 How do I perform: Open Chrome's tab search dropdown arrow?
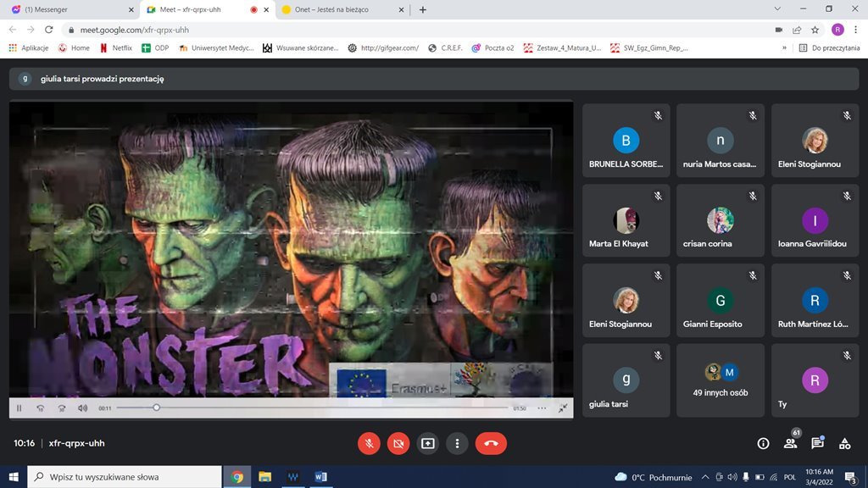point(777,8)
